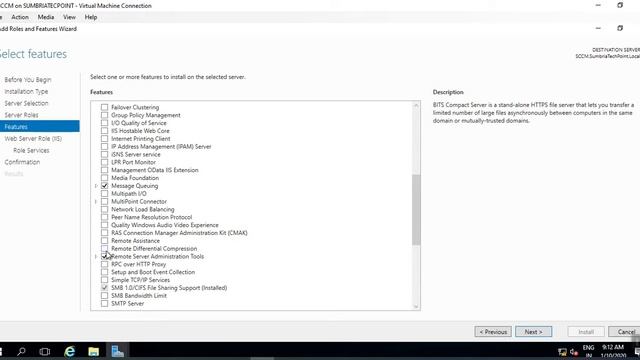Open the network status tray icon
The width and height of the screenshot is (640, 360).
pyautogui.click(x=562, y=351)
